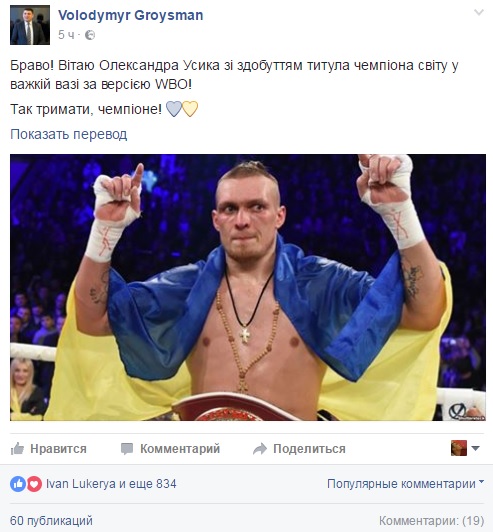This screenshot has height=532, width=493.
Task: Click the blue like reaction icon
Action: (x=18, y=483)
